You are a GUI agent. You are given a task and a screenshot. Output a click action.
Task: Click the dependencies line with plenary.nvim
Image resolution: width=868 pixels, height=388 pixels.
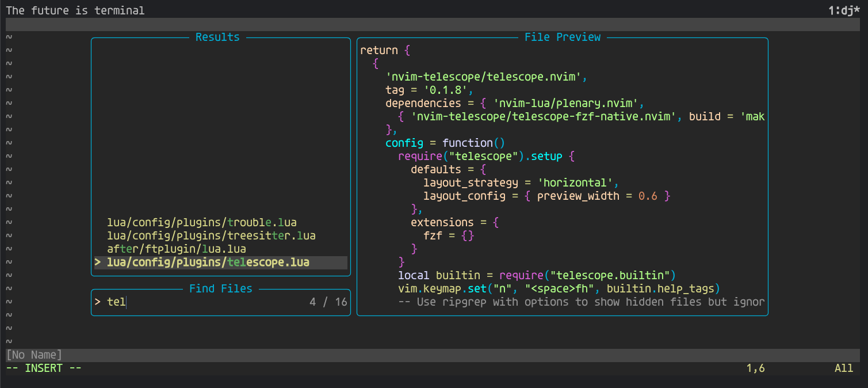click(514, 103)
